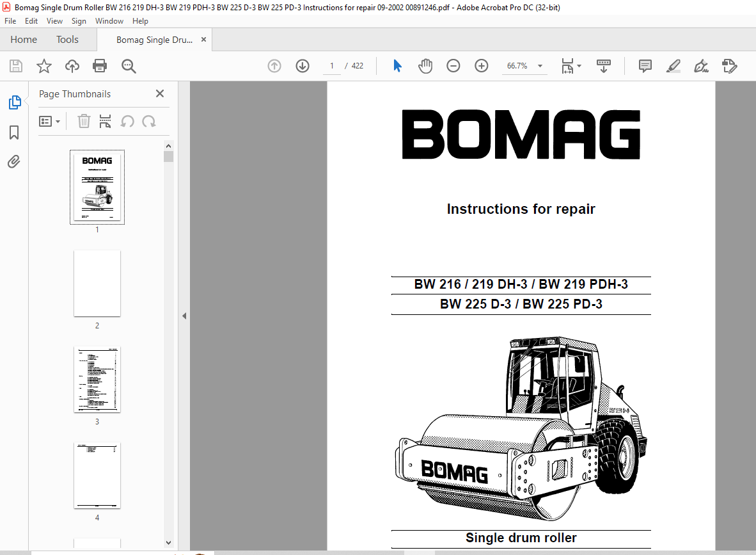This screenshot has height=555, width=756.
Task: Select the page 3 thumbnail
Action: pos(97,380)
